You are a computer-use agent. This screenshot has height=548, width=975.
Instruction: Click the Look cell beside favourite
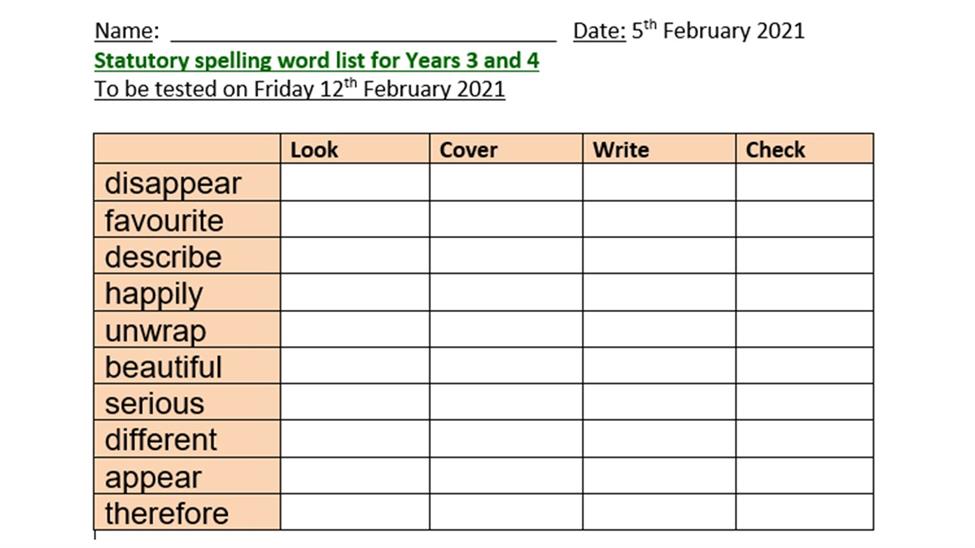355,219
